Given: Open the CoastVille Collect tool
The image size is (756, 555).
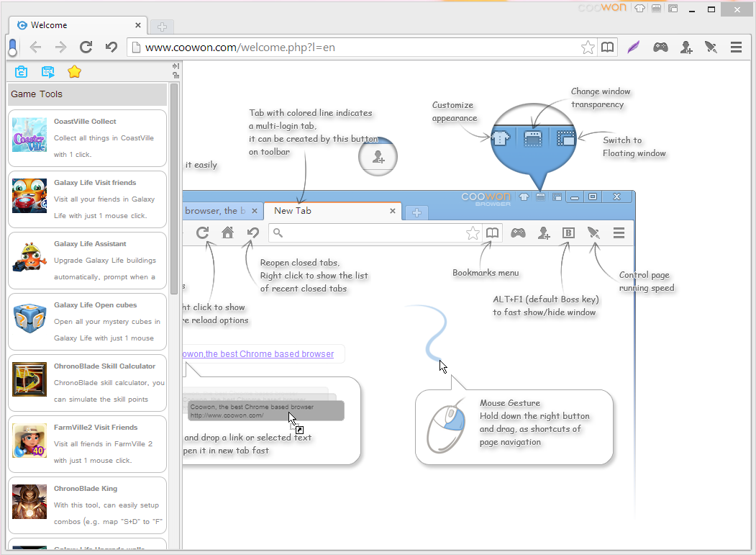Looking at the screenshot, I should pyautogui.click(x=87, y=138).
